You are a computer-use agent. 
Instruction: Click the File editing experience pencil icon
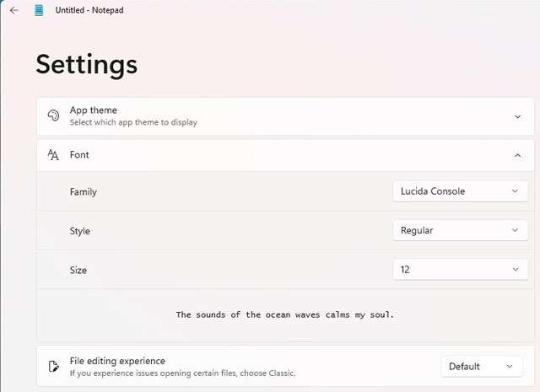point(53,366)
